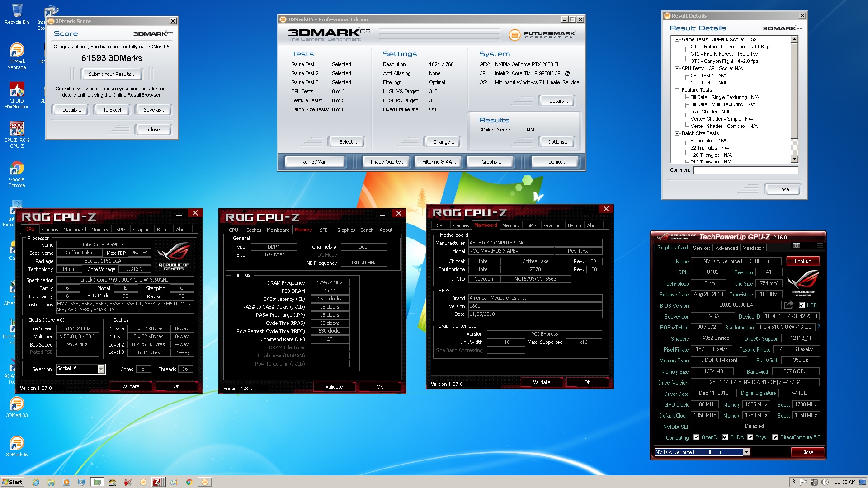Switch to Advanced tab in GPU-Z
The height and width of the screenshot is (488, 868).
[x=726, y=248]
